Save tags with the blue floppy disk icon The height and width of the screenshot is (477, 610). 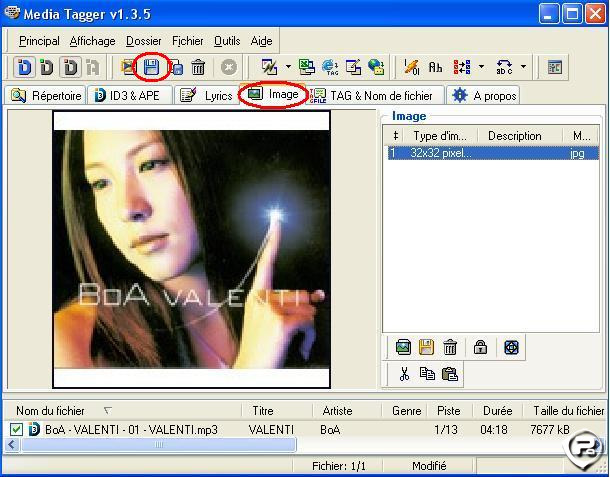pos(151,67)
